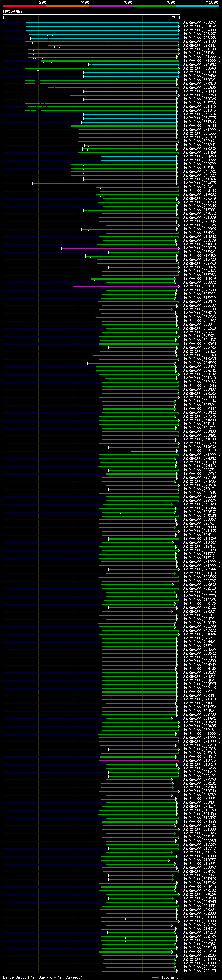Select hit label UniRef100_P10528
This screenshot has height=980, width=222.
click(x=199, y=722)
